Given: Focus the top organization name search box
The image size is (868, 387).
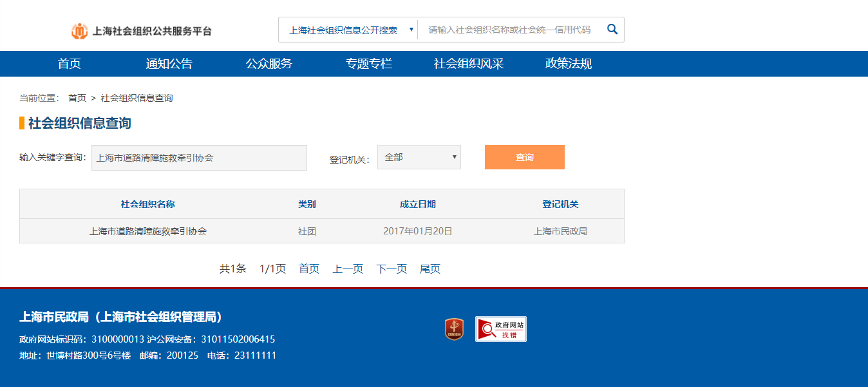Looking at the screenshot, I should pyautogui.click(x=509, y=30).
